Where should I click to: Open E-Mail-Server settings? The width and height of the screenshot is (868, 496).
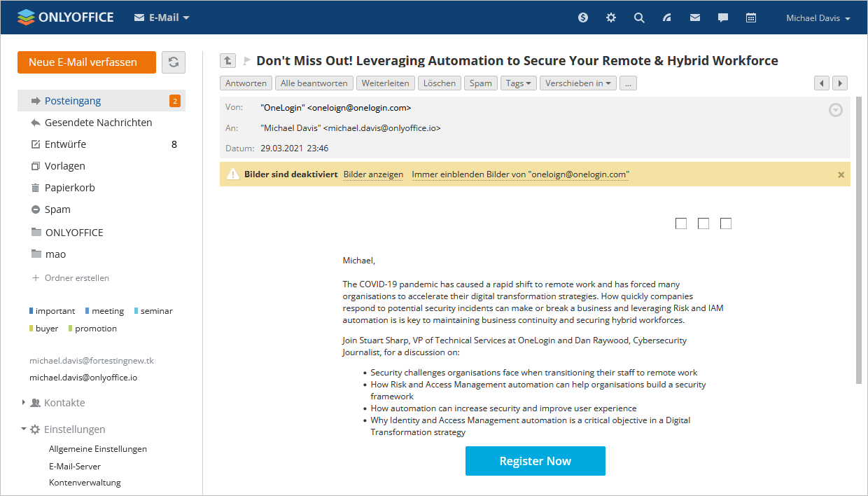coord(75,466)
